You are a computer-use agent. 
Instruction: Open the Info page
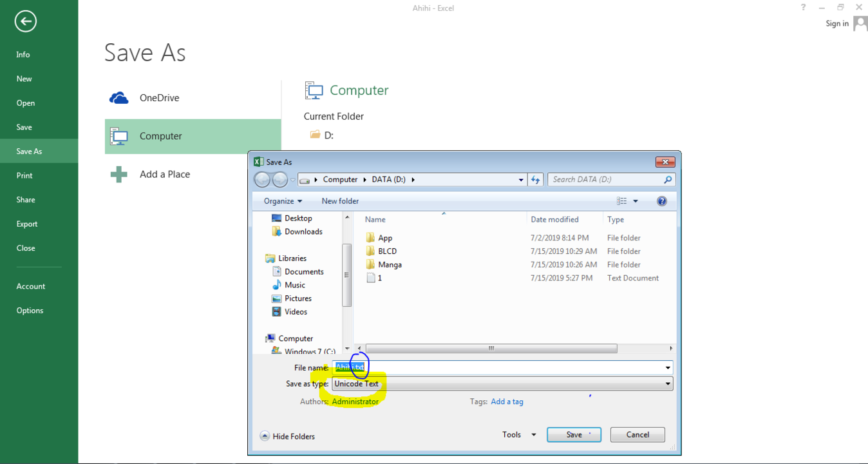point(23,55)
